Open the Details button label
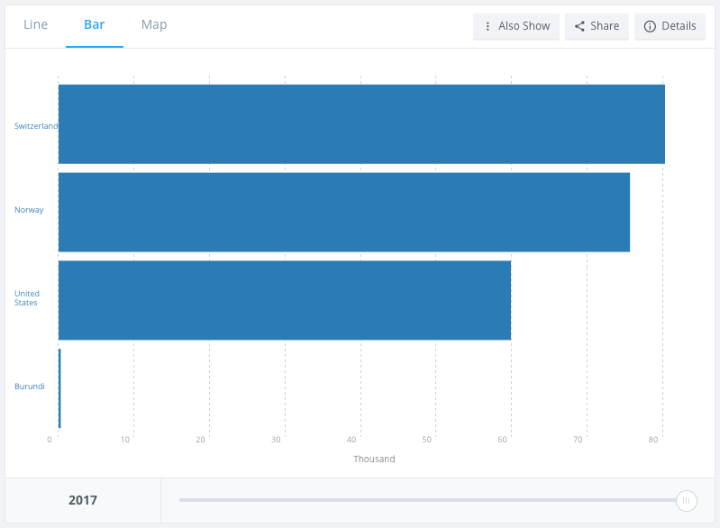The width and height of the screenshot is (720, 528). pos(678,26)
